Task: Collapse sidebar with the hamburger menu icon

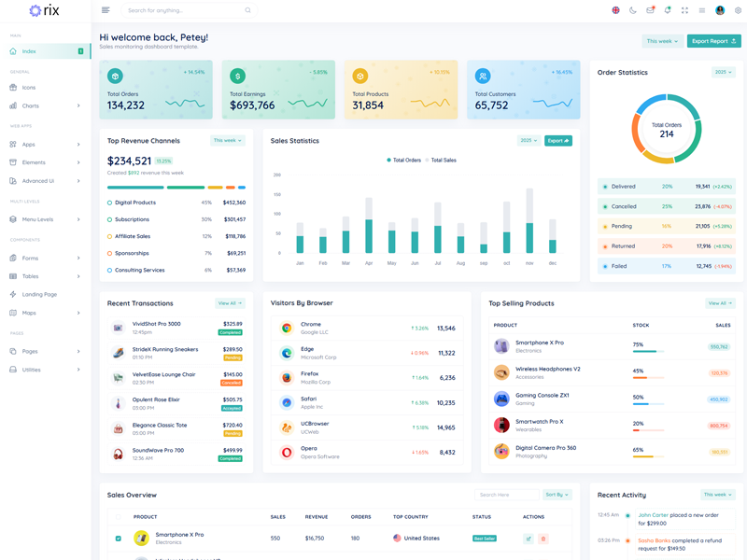Action: pos(106,10)
